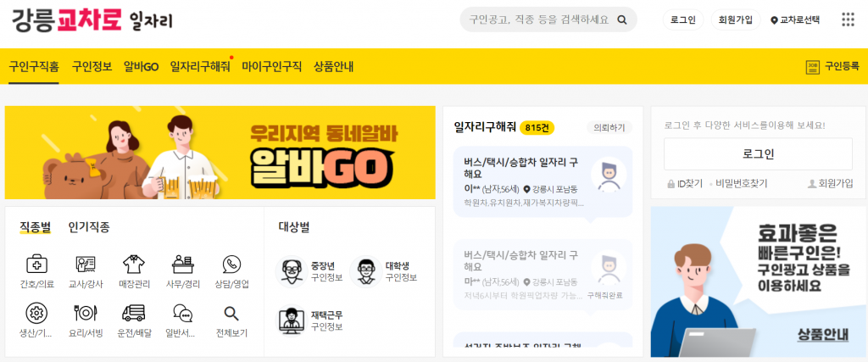Select the 상담/영업 phone chat icon

click(x=231, y=264)
